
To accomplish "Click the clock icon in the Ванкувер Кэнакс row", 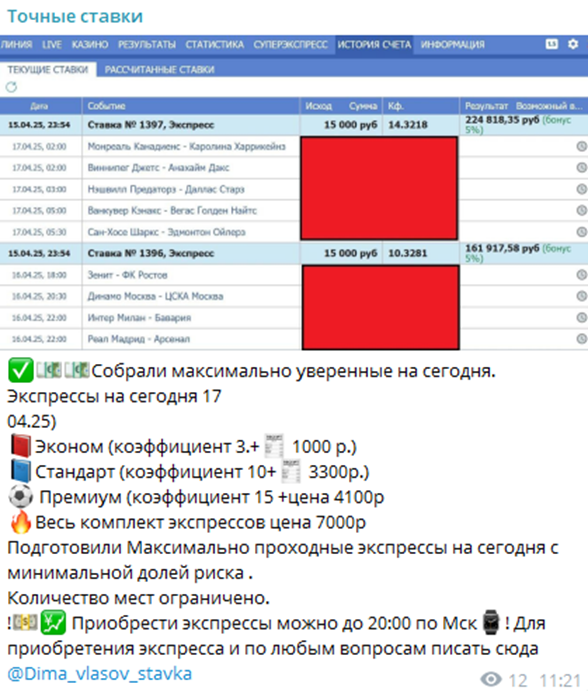I will [x=581, y=210].
